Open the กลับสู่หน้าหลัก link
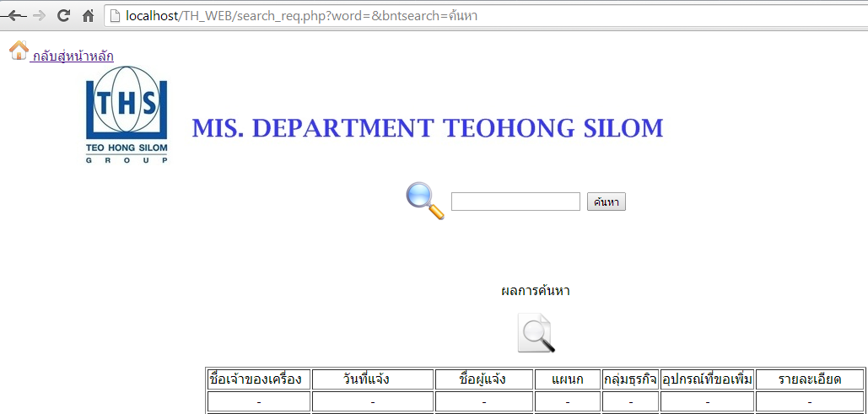Screen dimensions: 868x414 click(72, 56)
